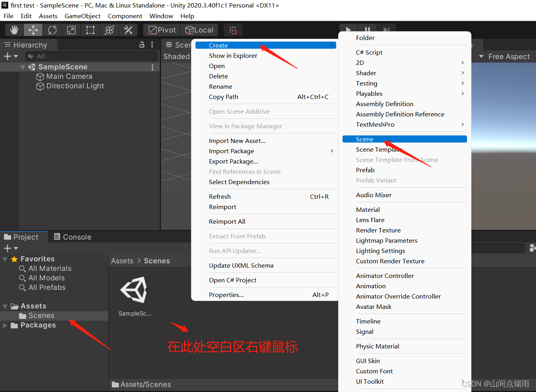The width and height of the screenshot is (536, 392).
Task: Choose Material in Create submenu
Action: coord(404,209)
